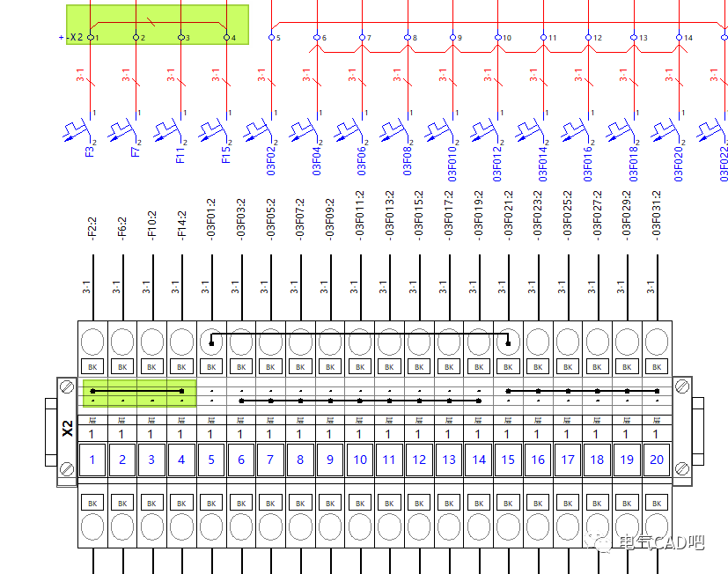Click blue terminal number 9 cell
Image resolution: width=728 pixels, height=574 pixels.
coord(330,460)
